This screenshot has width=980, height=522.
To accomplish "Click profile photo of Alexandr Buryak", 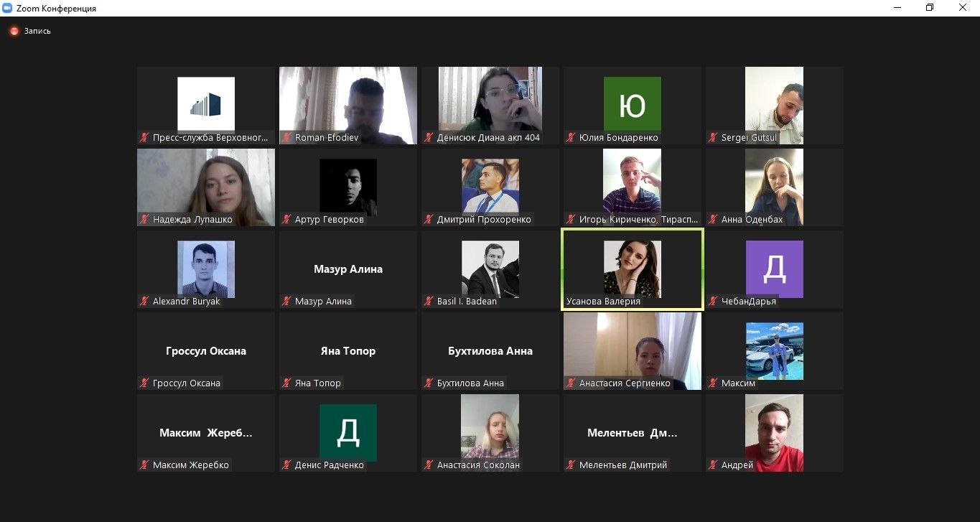I will [206, 269].
